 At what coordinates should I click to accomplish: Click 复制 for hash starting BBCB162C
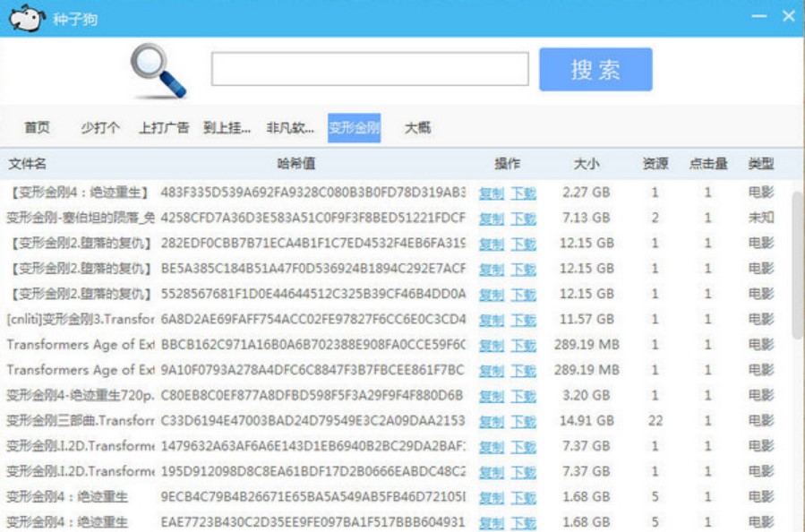tap(492, 346)
